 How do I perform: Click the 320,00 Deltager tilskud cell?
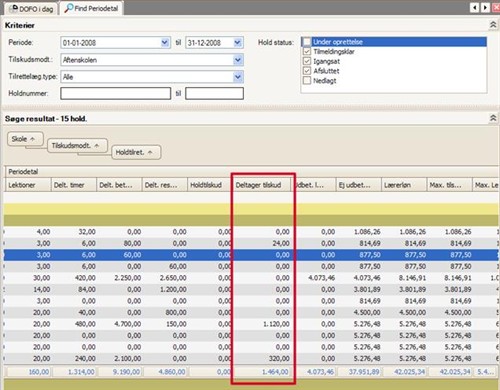click(262, 359)
